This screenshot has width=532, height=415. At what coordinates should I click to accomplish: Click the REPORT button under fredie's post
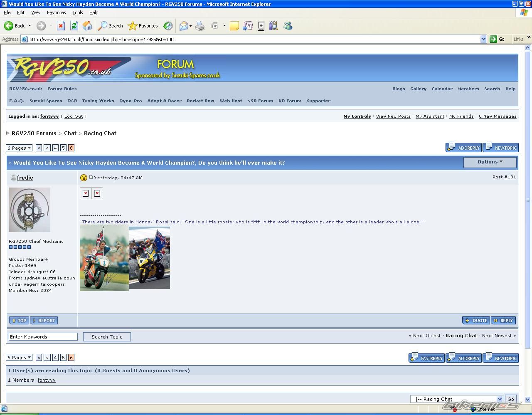(44, 321)
